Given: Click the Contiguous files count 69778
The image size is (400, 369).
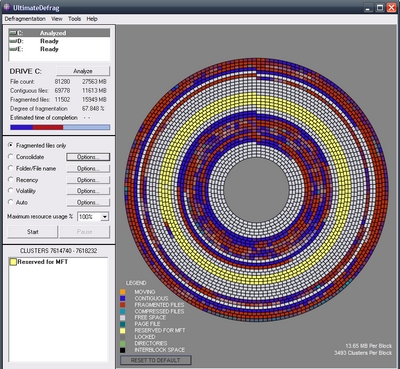Looking at the screenshot, I should click(x=62, y=91).
